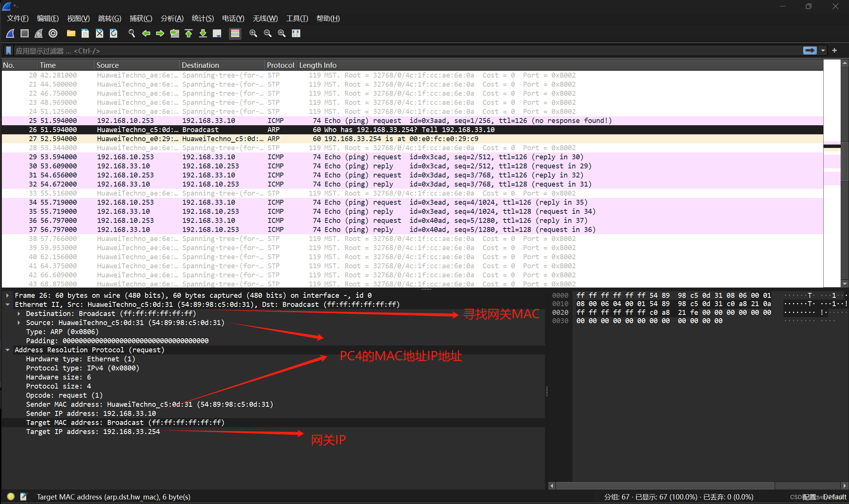The height and width of the screenshot is (504, 849).
Task: Click the apply filter arrow button
Action: pos(810,50)
